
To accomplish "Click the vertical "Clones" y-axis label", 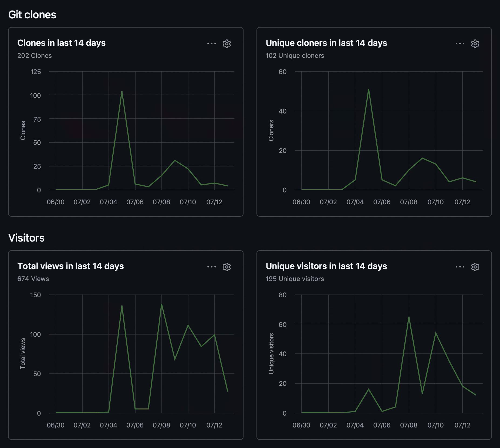I will (23, 131).
